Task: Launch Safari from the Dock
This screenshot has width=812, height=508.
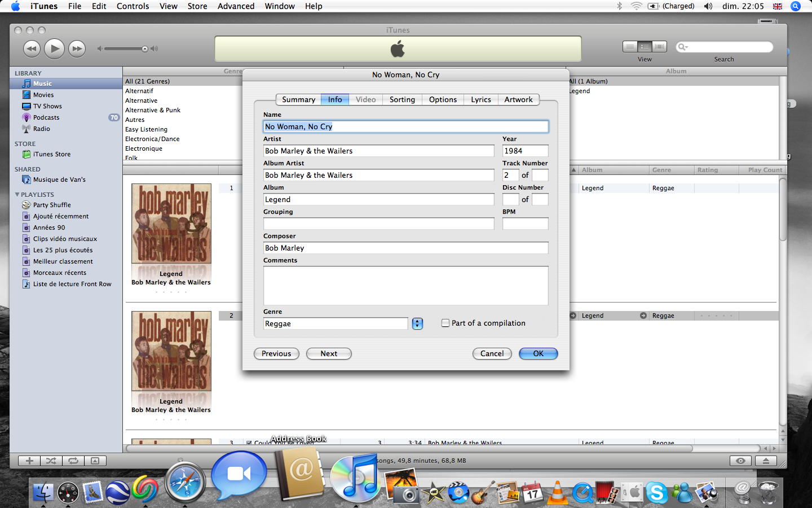Action: tap(184, 483)
